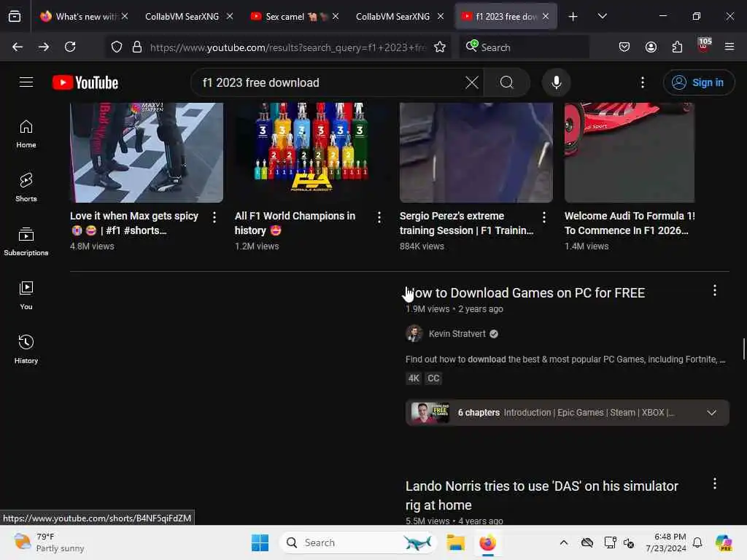Show site security info via padlock icon
Viewport: 747px width, 560px height.
coord(137,47)
